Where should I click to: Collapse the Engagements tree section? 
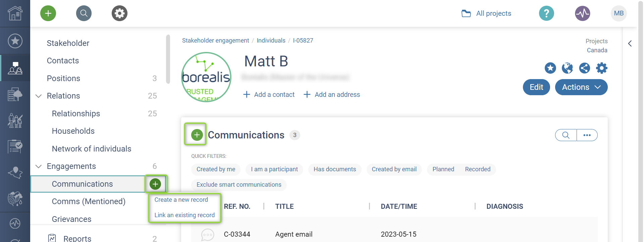pos(39,166)
